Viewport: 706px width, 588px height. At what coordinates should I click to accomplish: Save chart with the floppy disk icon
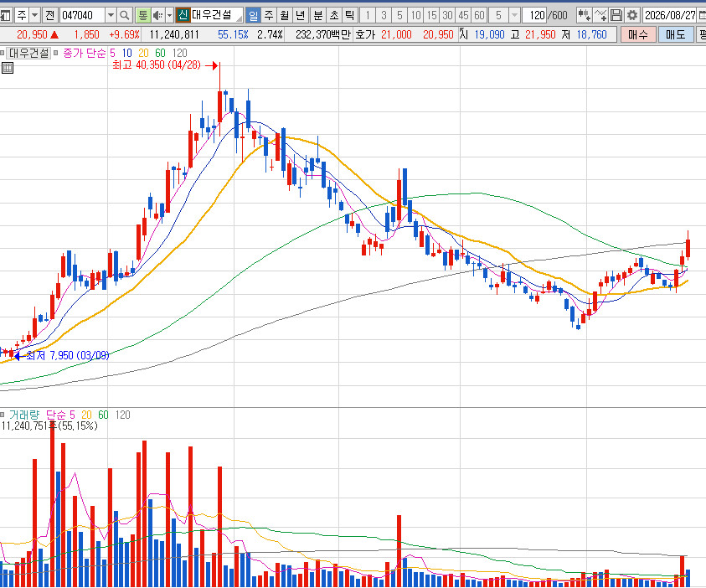tap(616, 15)
